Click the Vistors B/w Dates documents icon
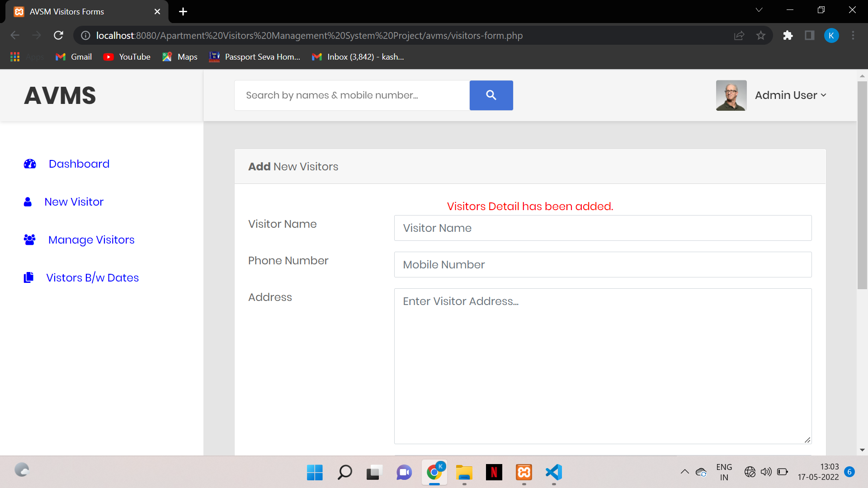 click(28, 277)
